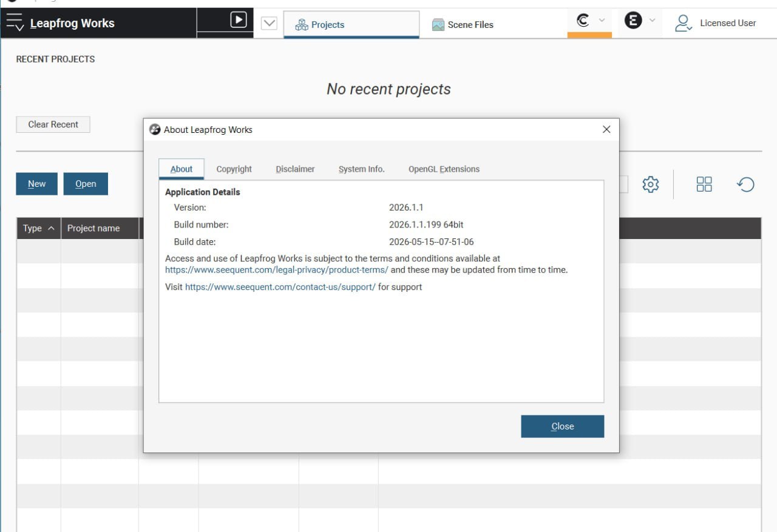This screenshot has width=777, height=532.
Task: Open the System Info. tab
Action: [362, 169]
